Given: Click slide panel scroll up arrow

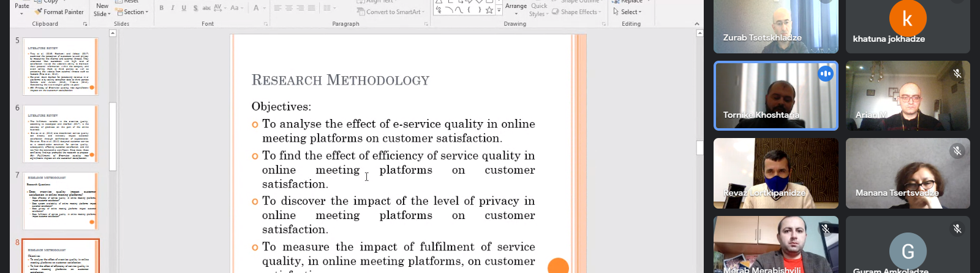Looking at the screenshot, I should point(113,33).
